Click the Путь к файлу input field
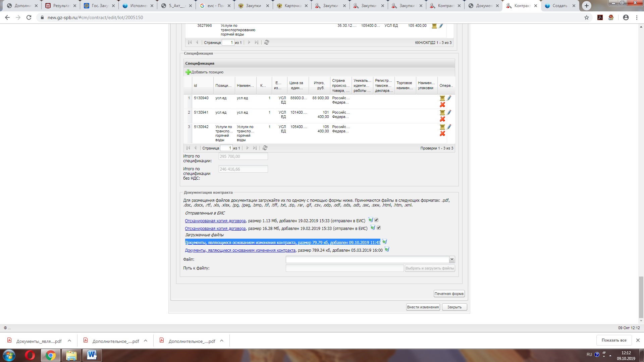The width and height of the screenshot is (644, 362). [344, 268]
